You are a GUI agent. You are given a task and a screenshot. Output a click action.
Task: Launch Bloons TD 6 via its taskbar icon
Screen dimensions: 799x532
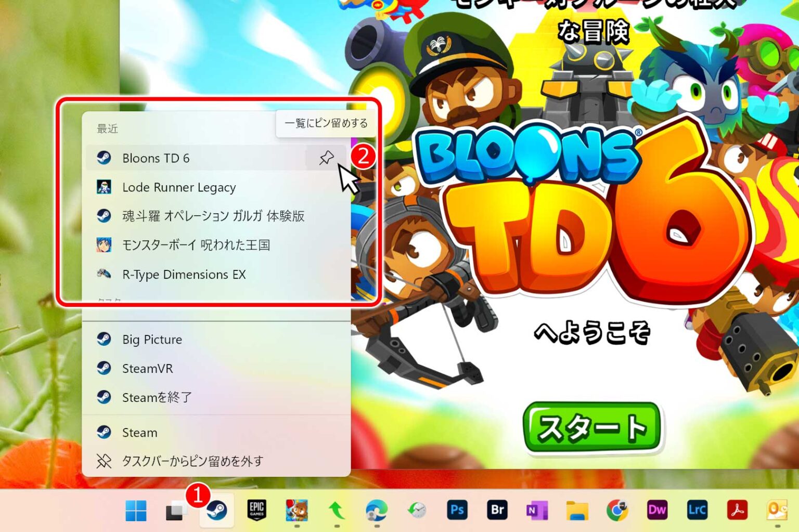pos(297,510)
